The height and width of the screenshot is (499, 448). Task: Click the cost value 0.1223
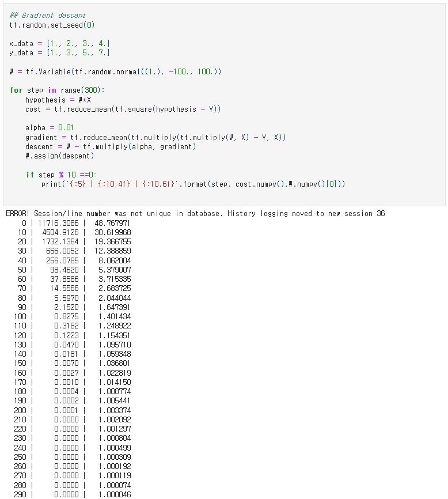(66, 335)
